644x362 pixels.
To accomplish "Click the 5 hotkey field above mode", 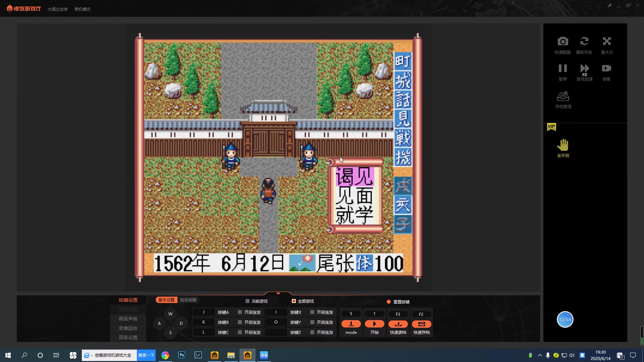I will pyautogui.click(x=351, y=314).
